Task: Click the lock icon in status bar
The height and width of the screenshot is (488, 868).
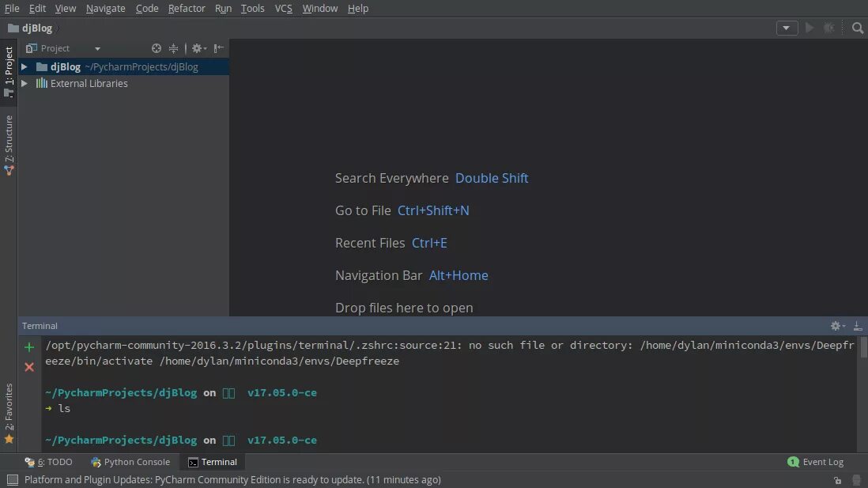Action: [x=837, y=480]
